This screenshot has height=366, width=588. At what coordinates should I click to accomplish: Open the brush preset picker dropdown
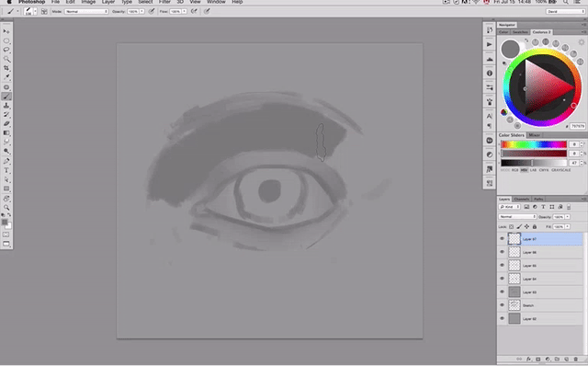click(36, 12)
